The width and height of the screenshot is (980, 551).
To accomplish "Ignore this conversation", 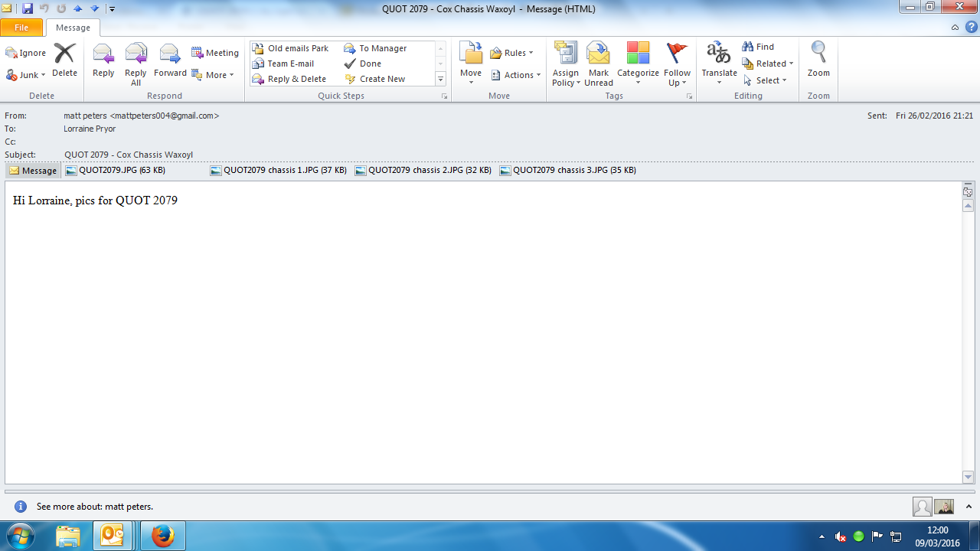I will 26,53.
